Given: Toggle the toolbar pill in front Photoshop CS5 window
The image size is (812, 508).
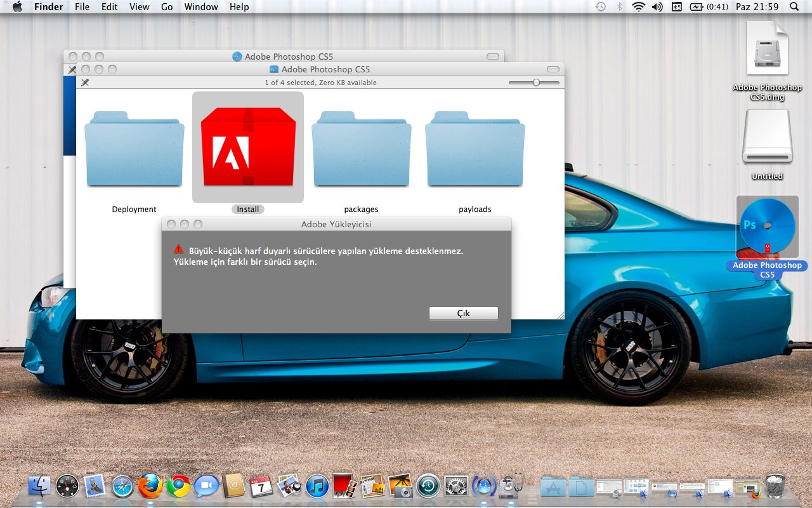Looking at the screenshot, I should click(553, 69).
